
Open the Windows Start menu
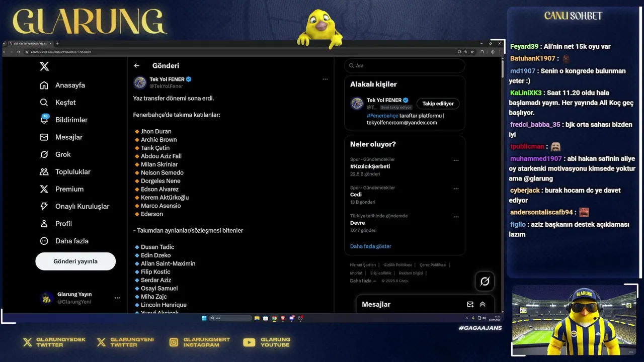click(204, 318)
